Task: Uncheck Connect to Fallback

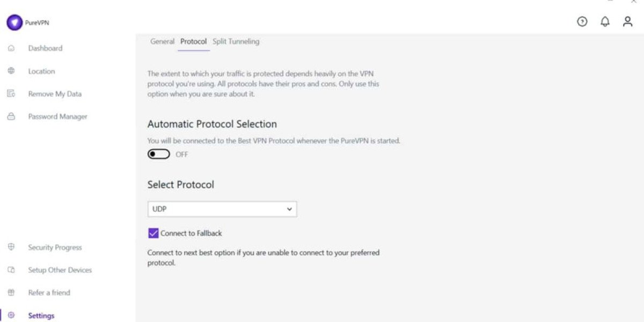Action: 153,233
